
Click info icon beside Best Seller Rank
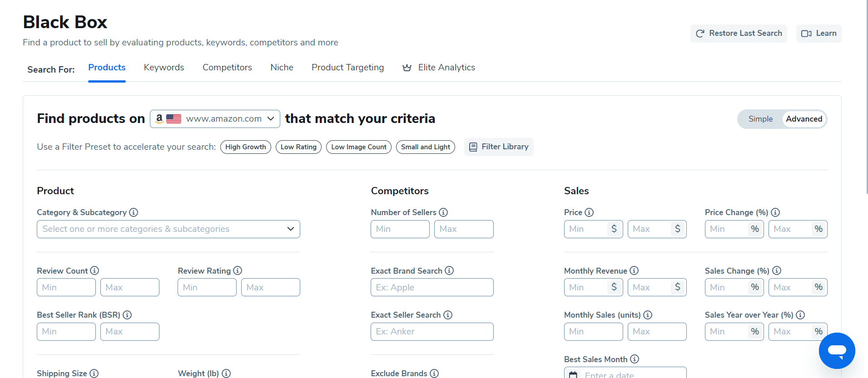coord(127,315)
